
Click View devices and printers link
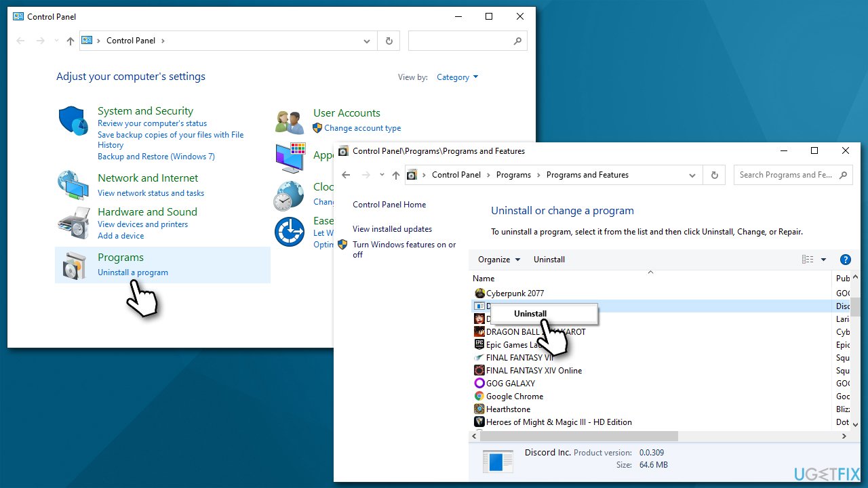(x=142, y=224)
